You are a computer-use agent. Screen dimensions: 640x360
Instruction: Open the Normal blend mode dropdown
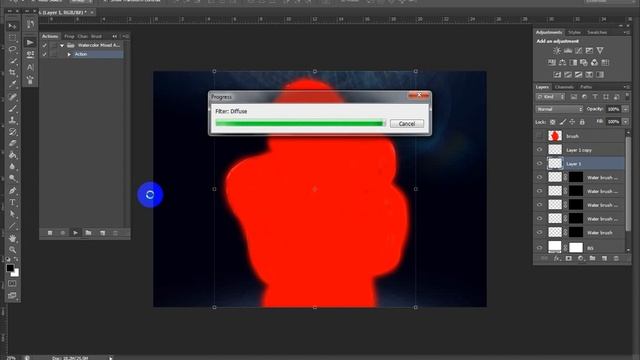click(559, 109)
